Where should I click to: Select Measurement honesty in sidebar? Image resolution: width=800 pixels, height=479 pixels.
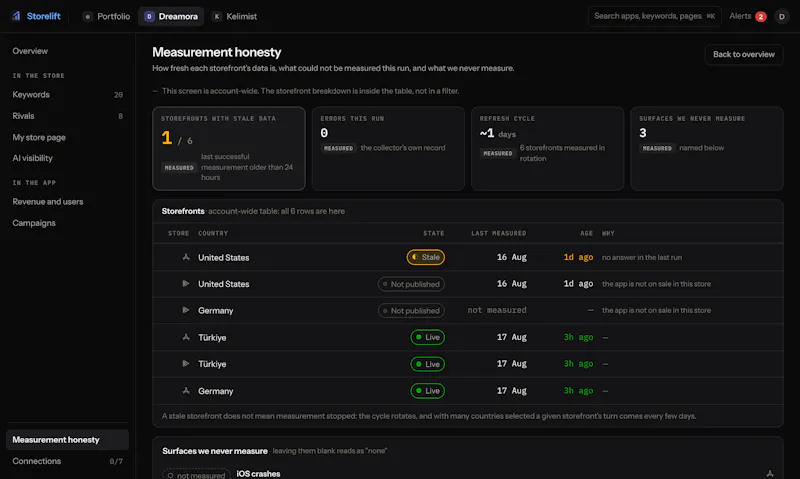pos(67,440)
